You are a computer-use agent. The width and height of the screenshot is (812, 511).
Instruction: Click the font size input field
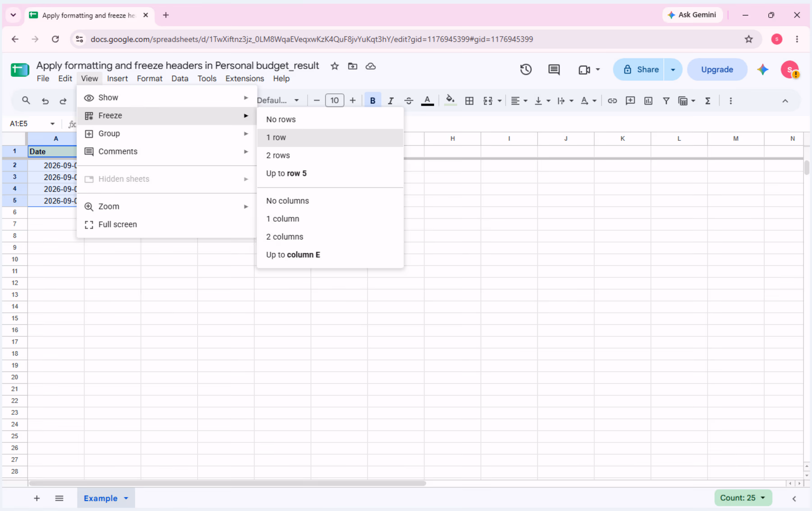coord(334,100)
